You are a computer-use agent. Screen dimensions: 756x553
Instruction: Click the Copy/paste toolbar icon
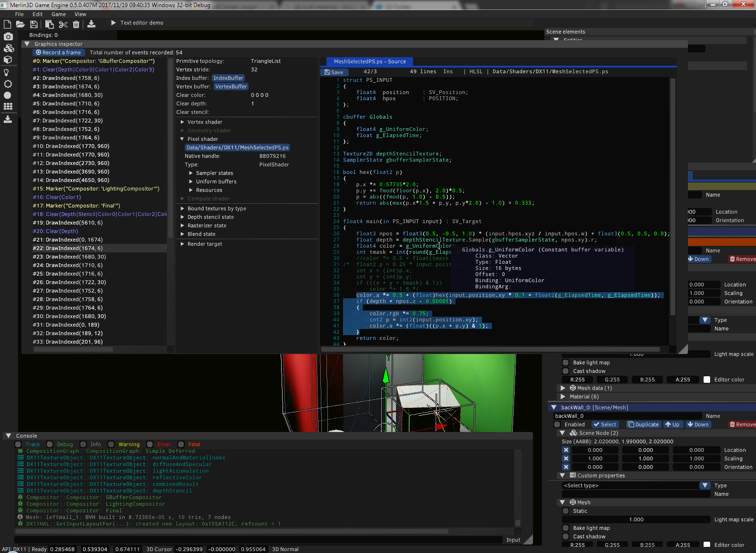click(x=49, y=24)
